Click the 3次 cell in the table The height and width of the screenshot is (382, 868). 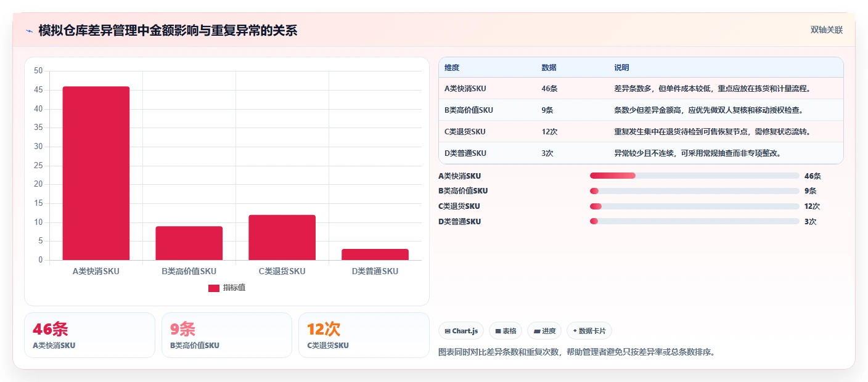click(x=547, y=153)
